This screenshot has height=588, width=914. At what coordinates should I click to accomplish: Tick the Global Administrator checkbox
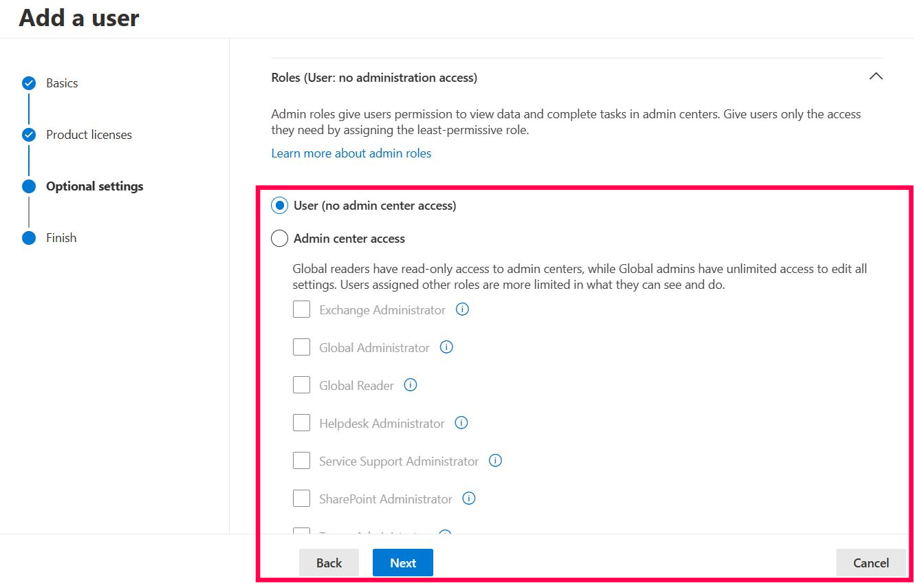[301, 347]
